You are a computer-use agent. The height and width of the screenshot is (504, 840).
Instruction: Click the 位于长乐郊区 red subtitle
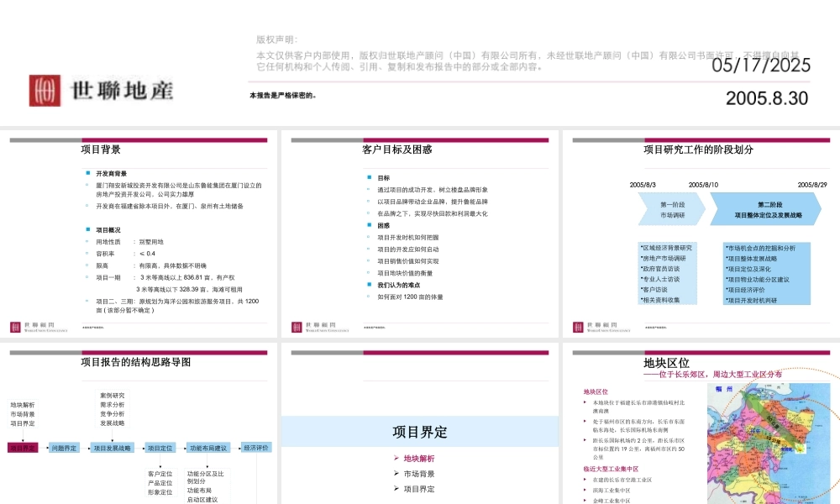(x=712, y=375)
